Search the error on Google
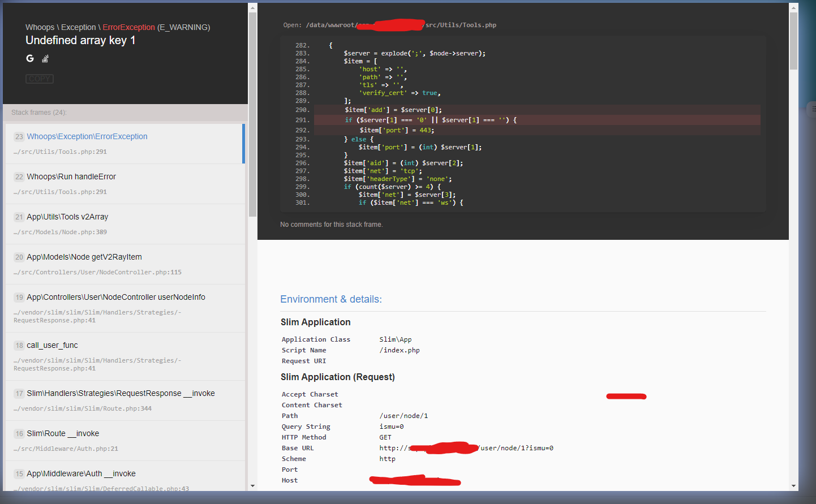This screenshot has width=816, height=504. click(29, 58)
